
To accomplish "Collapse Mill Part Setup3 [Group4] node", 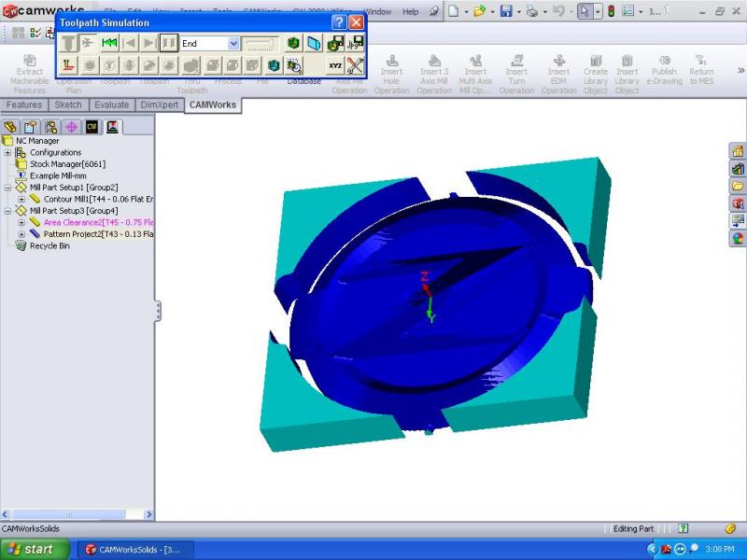I will [x=7, y=211].
